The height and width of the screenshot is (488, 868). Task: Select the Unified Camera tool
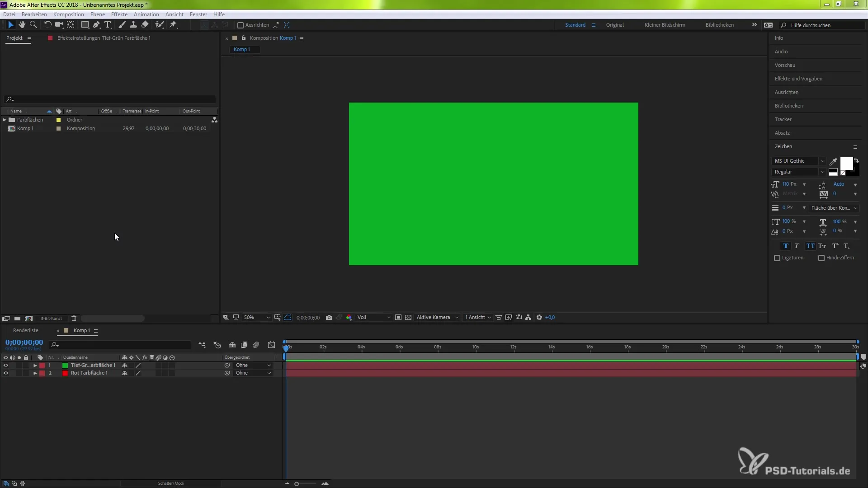pos(59,25)
